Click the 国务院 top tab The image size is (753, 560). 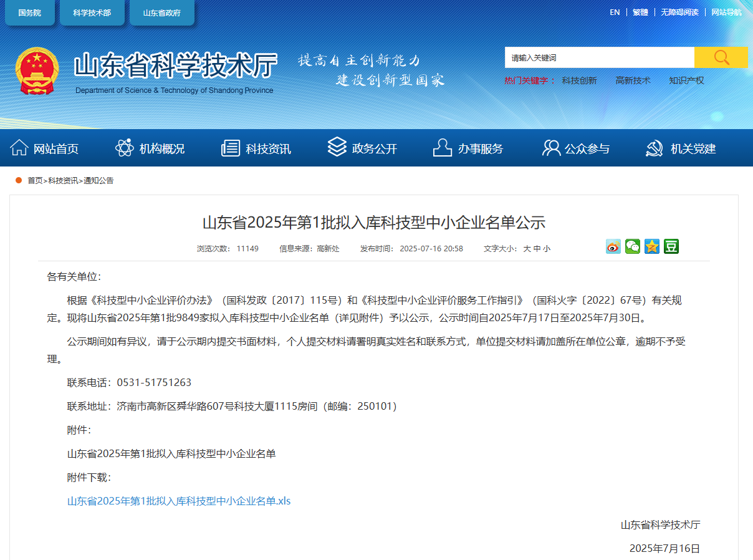pyautogui.click(x=29, y=12)
